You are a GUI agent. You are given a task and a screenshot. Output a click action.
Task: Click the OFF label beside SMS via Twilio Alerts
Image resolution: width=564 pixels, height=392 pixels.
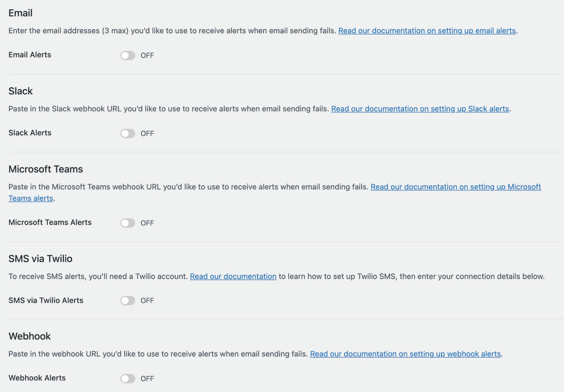pyautogui.click(x=147, y=300)
